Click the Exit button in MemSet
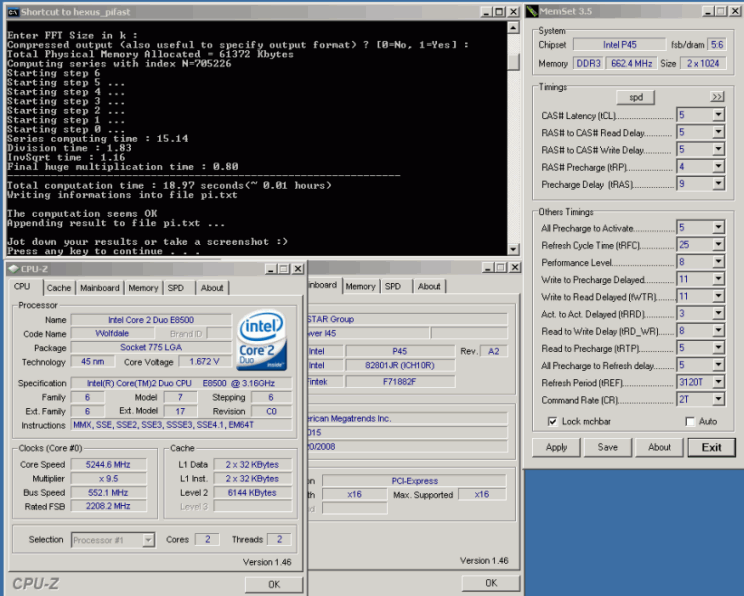744x596 pixels. tap(712, 447)
